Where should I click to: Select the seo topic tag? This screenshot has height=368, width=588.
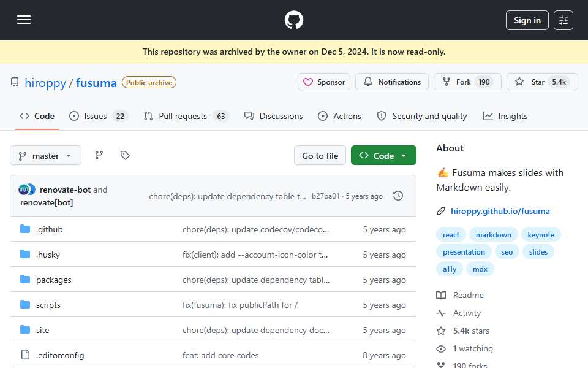[507, 252]
